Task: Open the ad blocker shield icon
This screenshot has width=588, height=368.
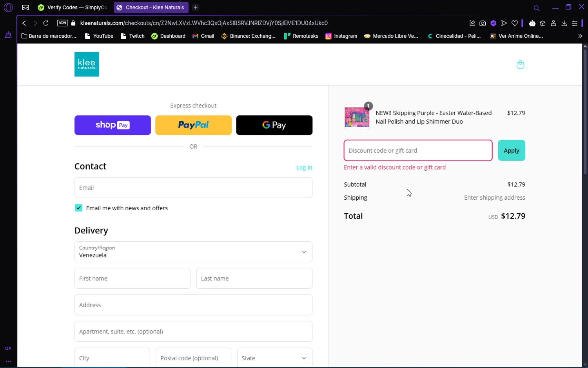Action: (493, 23)
